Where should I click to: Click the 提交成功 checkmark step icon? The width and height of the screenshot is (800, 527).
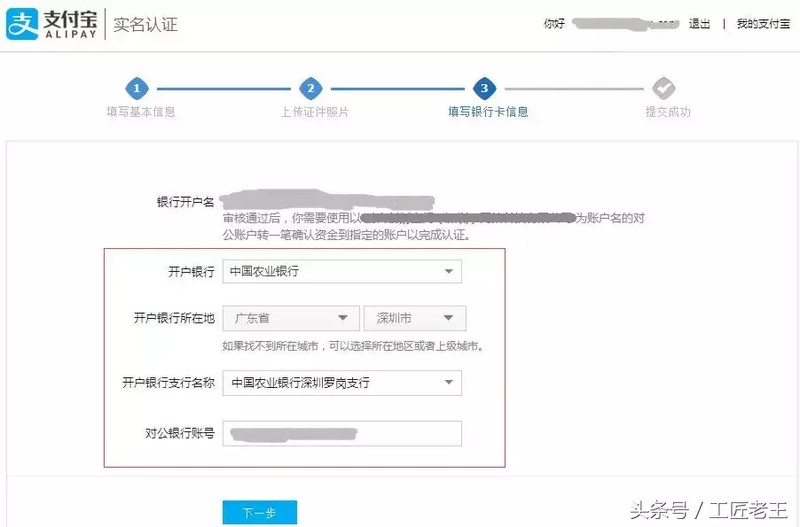[663, 88]
